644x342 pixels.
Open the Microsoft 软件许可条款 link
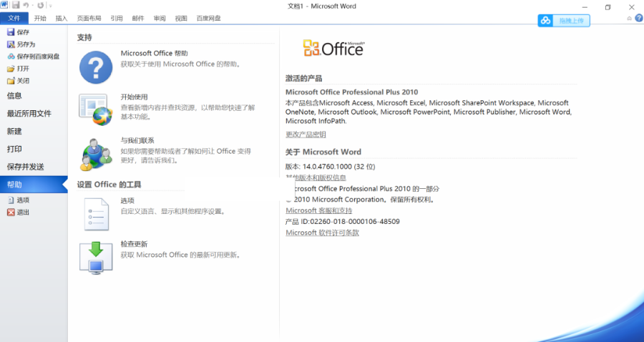coord(323,233)
